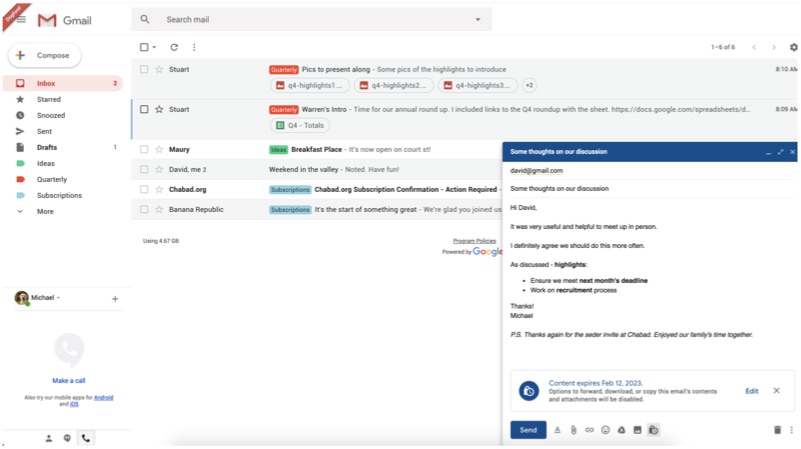Open the Starred folder
The height and width of the screenshot is (449, 801).
[x=48, y=100]
